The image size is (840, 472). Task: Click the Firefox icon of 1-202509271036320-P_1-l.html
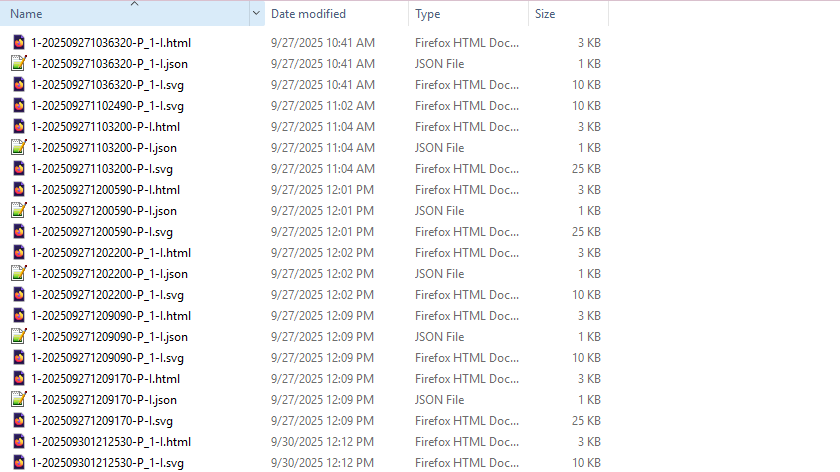(18, 43)
